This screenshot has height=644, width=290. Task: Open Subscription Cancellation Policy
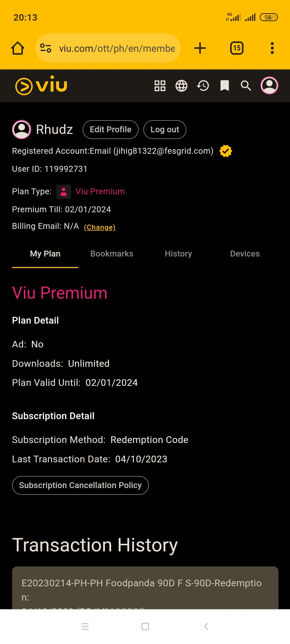pos(80,485)
